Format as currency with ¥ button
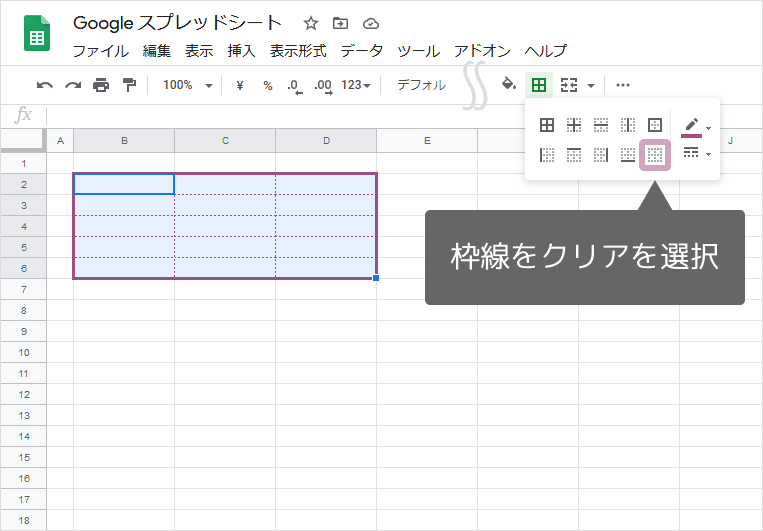 [240, 86]
